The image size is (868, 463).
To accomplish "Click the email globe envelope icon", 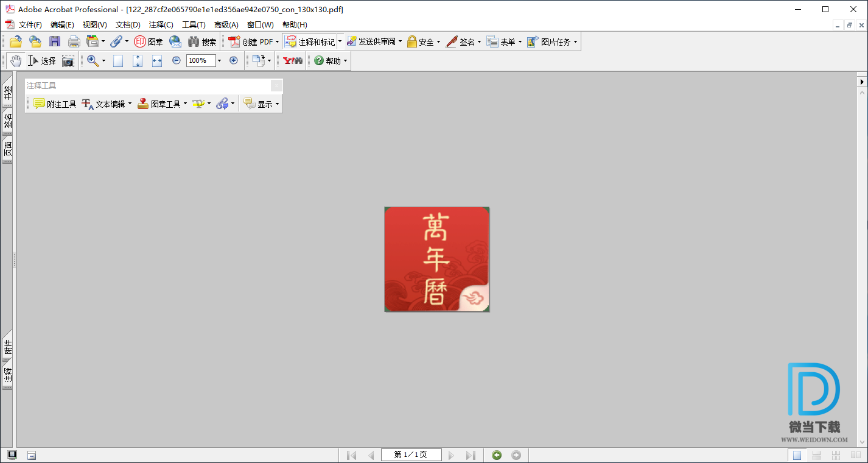I will click(175, 41).
